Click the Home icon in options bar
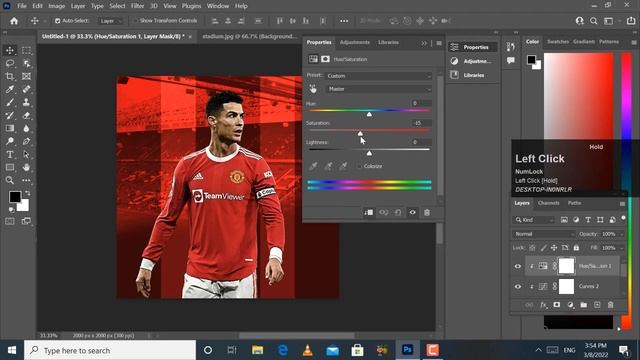The height and width of the screenshot is (360, 640). [x=14, y=21]
